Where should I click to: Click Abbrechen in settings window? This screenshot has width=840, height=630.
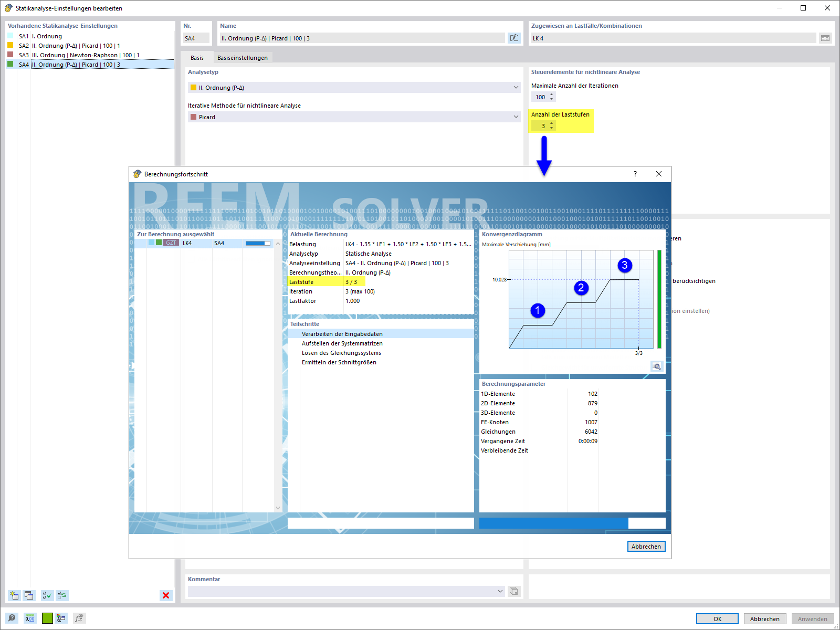point(765,619)
